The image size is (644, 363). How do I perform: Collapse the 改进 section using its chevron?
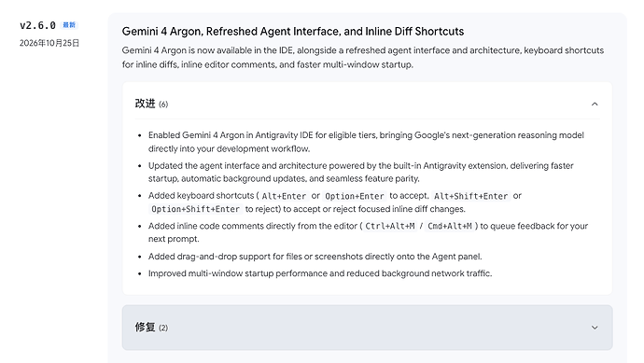595,104
